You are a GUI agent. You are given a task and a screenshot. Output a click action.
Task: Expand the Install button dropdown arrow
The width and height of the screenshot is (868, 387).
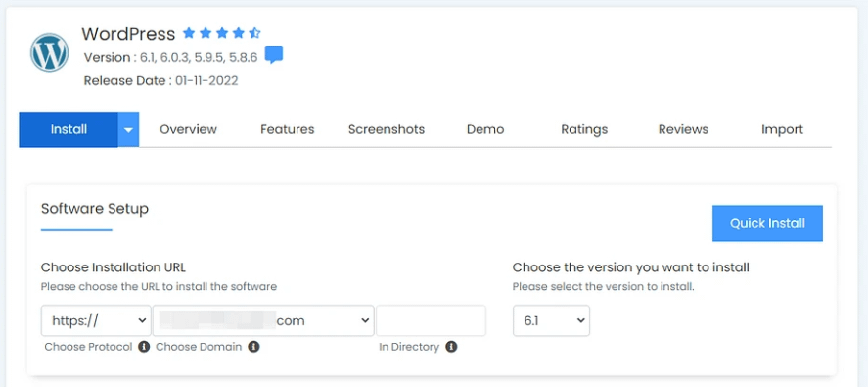(128, 129)
